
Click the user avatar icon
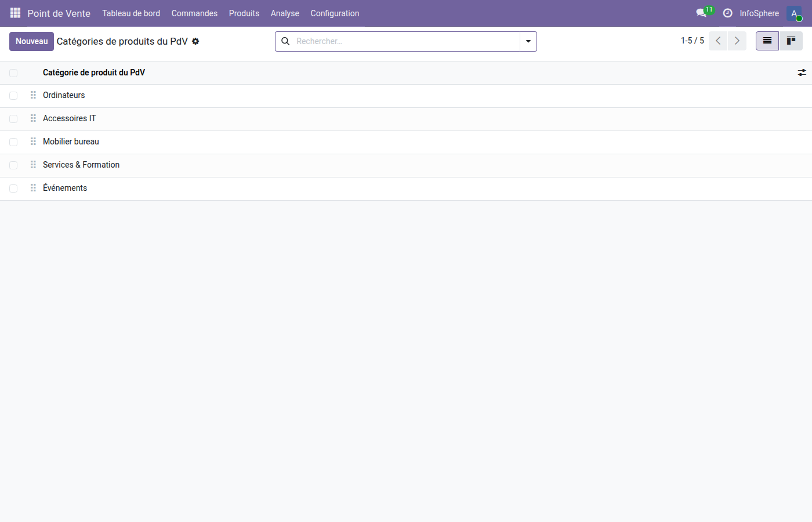coord(794,13)
